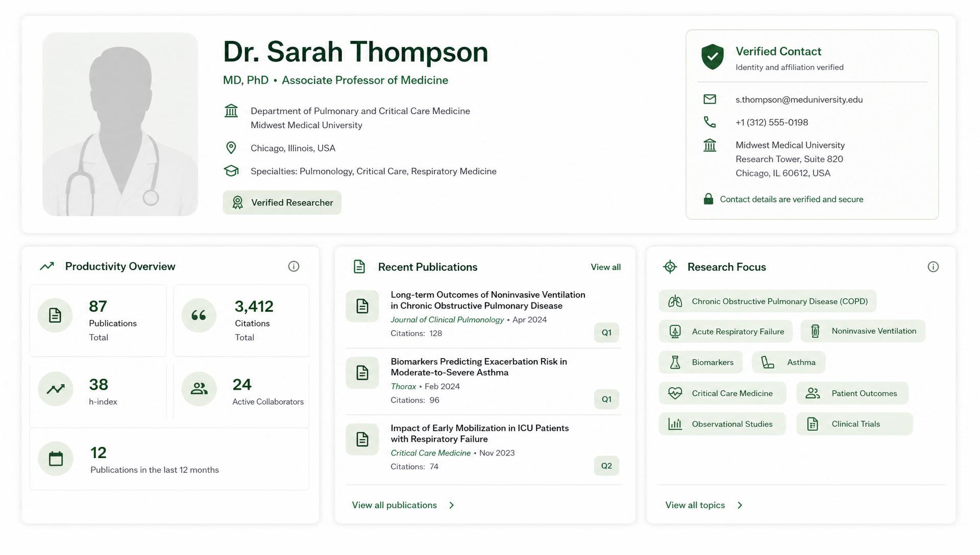Click the 'Citations: 128' text
This screenshot has width=980, height=555.
(416, 334)
